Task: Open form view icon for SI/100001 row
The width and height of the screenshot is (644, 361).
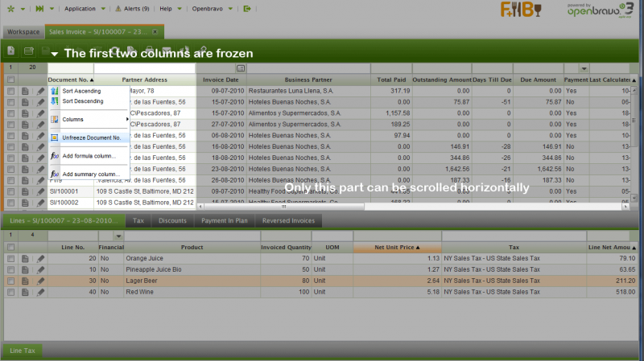Action: point(27,192)
